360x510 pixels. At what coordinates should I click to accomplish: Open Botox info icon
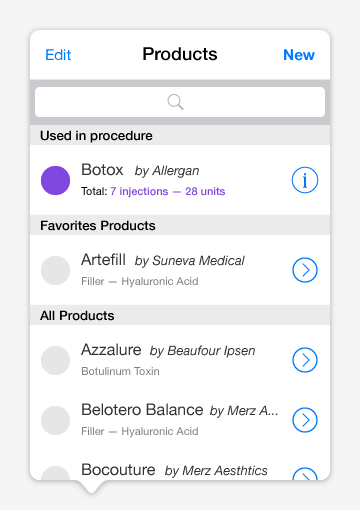click(305, 180)
